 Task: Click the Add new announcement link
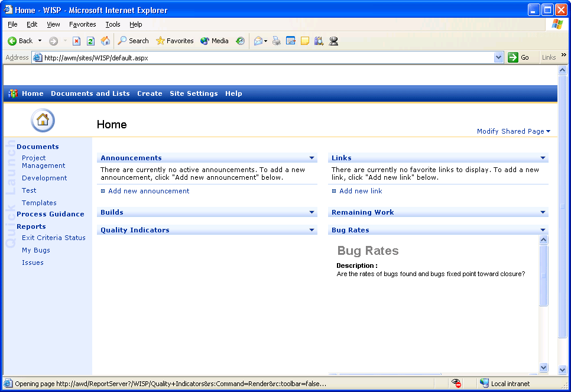(x=148, y=191)
